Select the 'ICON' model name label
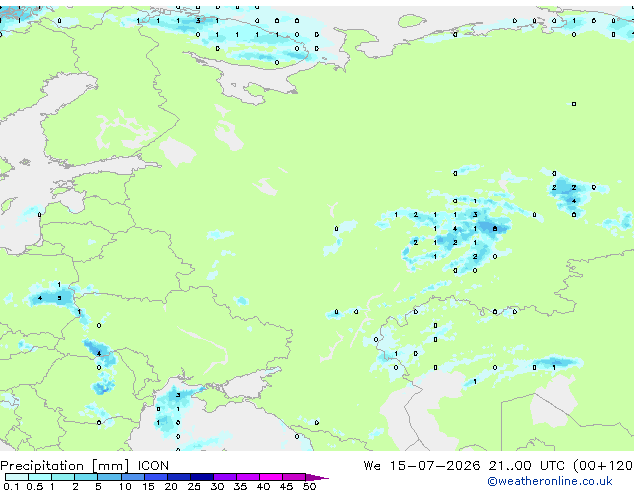The height and width of the screenshot is (490, 634). click(x=153, y=466)
